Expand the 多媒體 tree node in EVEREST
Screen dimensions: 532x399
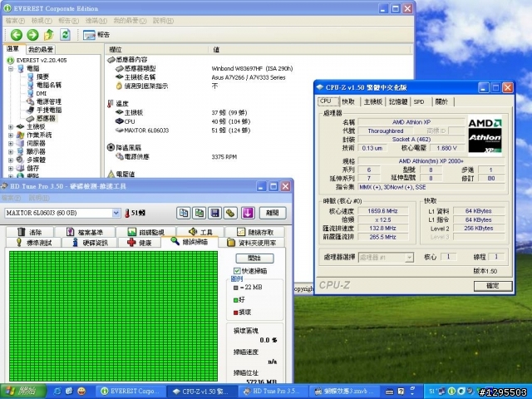tap(11, 160)
